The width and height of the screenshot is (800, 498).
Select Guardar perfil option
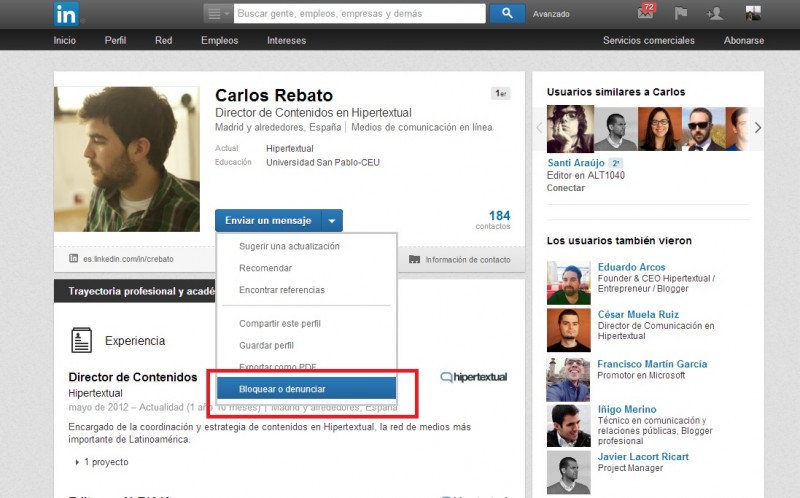pos(266,345)
